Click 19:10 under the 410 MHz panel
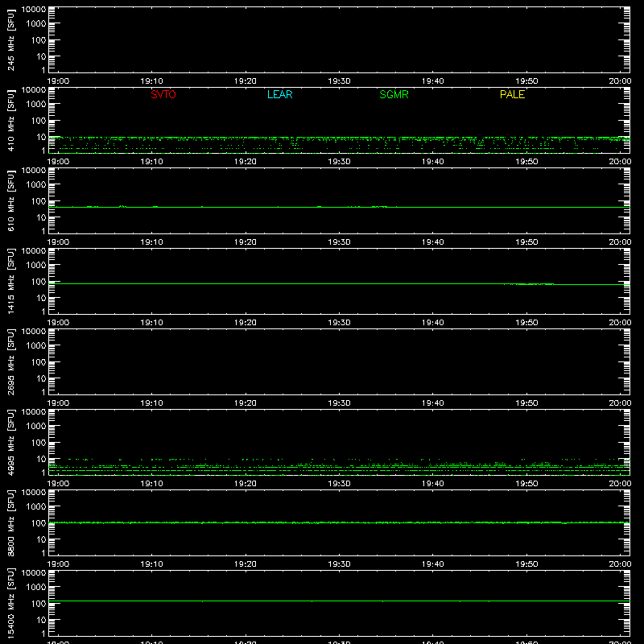Image resolution: width=644 pixels, height=644 pixels. click(x=151, y=162)
